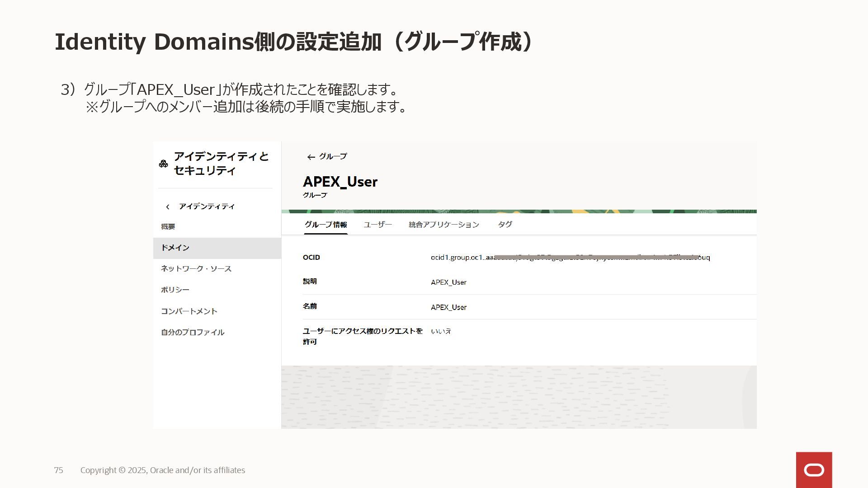Click the 名前 value APEX_User
The image size is (868, 488).
pos(448,307)
